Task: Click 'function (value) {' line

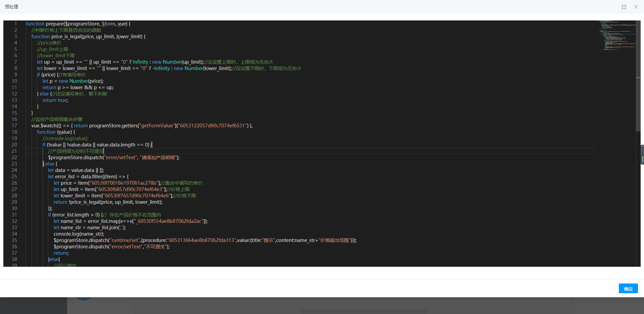Action: [56, 132]
